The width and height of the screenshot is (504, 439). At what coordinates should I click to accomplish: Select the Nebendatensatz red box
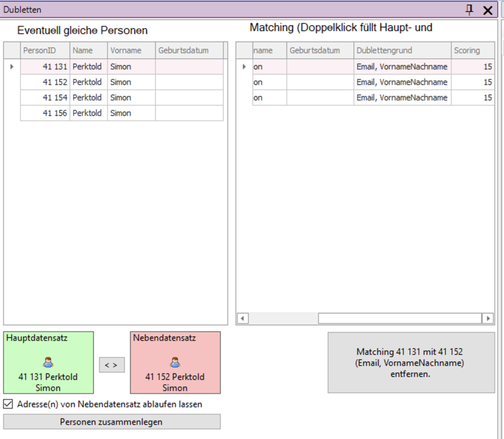[175, 363]
